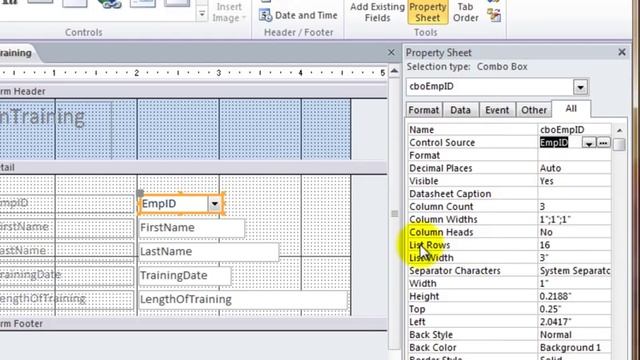Click the Control Source builder ellipsis button
640x360 pixels.
coord(603,143)
